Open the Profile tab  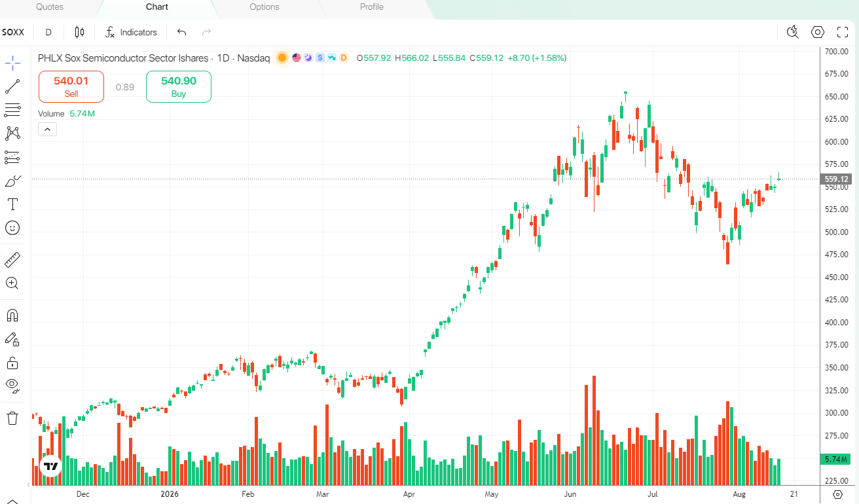372,7
